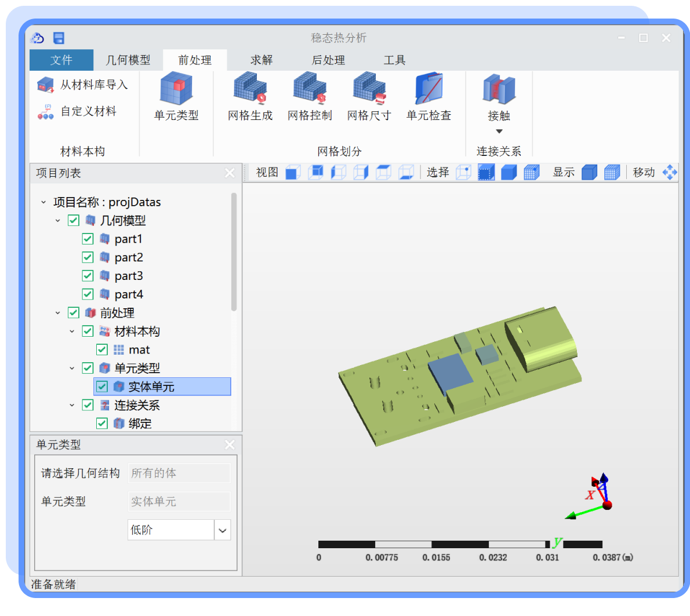This screenshot has height=616, width=690.
Task: Toggle the 连接关系 tree checkbox
Action: (x=88, y=405)
